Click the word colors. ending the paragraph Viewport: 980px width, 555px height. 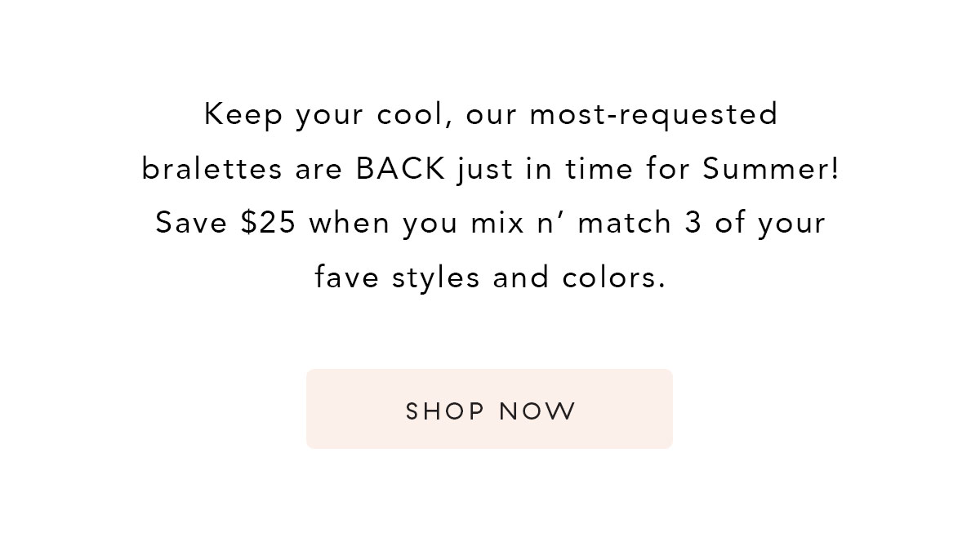tap(614, 278)
